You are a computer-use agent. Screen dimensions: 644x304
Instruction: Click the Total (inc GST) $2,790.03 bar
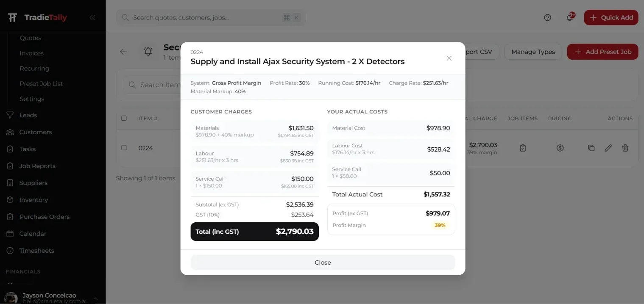[x=254, y=232]
